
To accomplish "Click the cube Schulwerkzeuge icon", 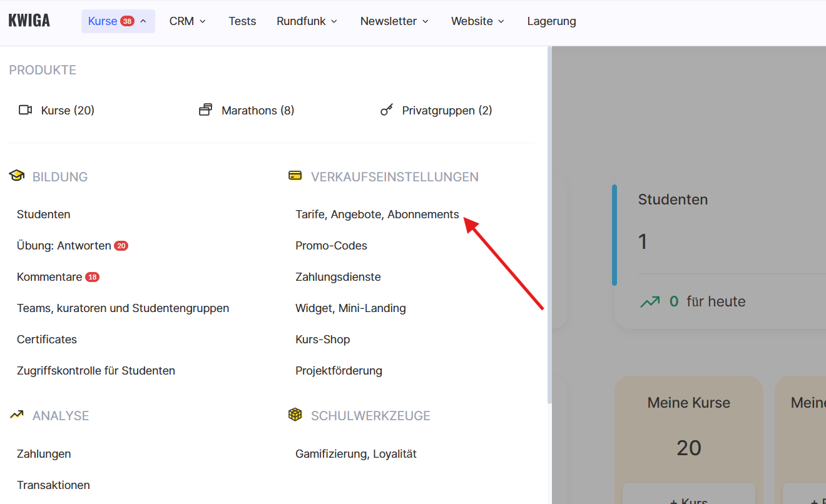I will [295, 415].
